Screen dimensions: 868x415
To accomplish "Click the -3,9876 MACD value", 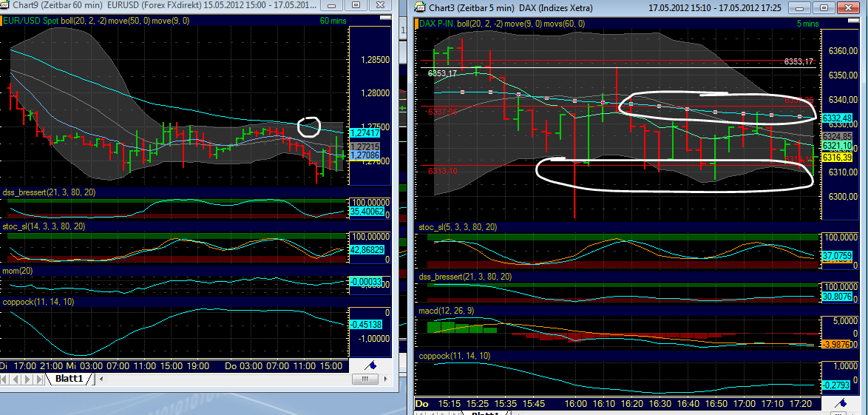I will 838,344.
